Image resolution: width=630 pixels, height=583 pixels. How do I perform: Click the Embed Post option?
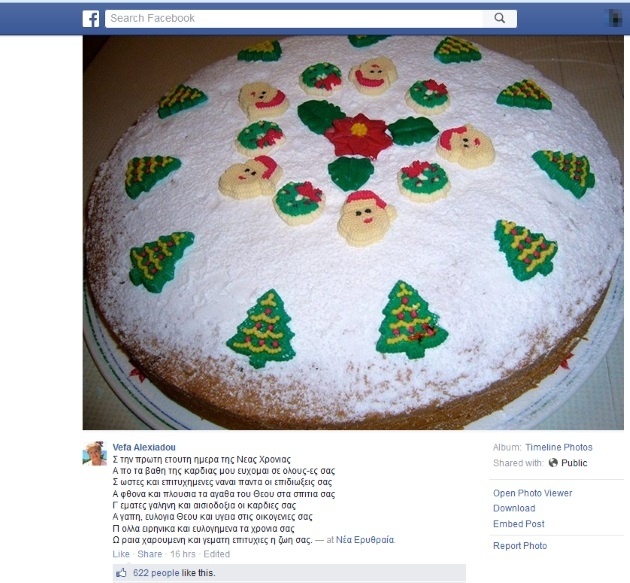click(x=518, y=524)
